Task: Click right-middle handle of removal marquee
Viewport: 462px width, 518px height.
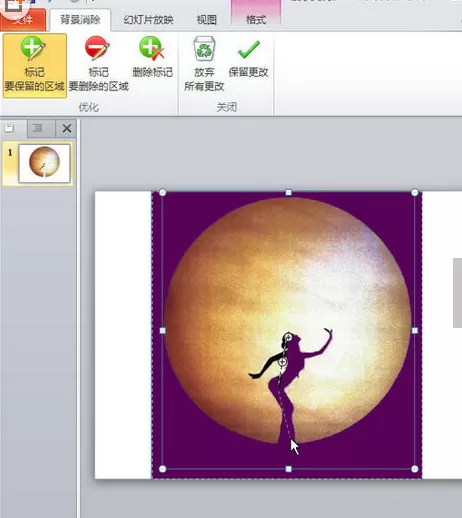Action: pos(415,330)
